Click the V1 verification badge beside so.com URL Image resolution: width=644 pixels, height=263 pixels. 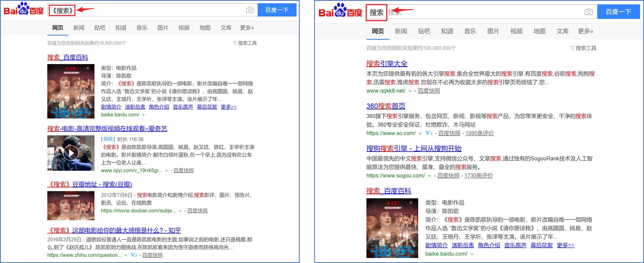coord(429,133)
